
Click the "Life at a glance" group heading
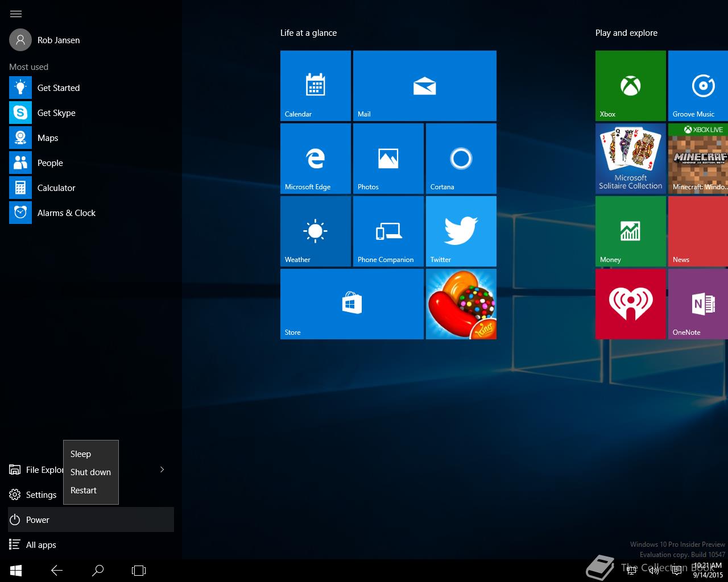pos(308,33)
